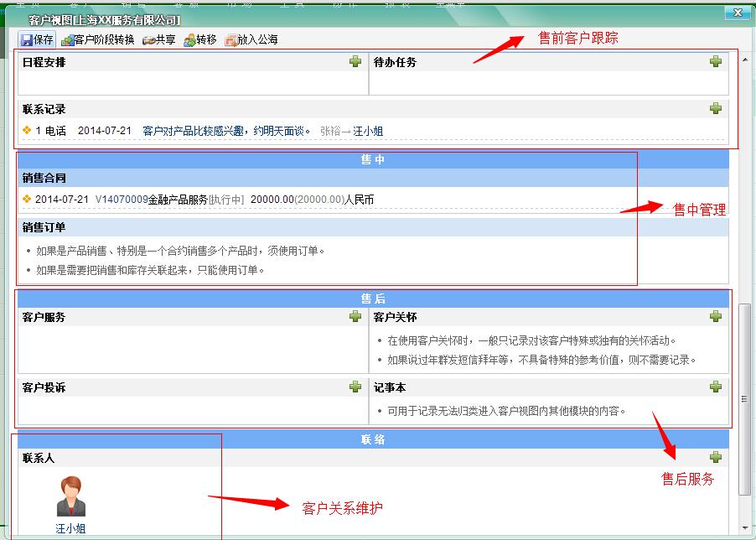
Task: Click the 人民币 currency text
Action: (359, 199)
